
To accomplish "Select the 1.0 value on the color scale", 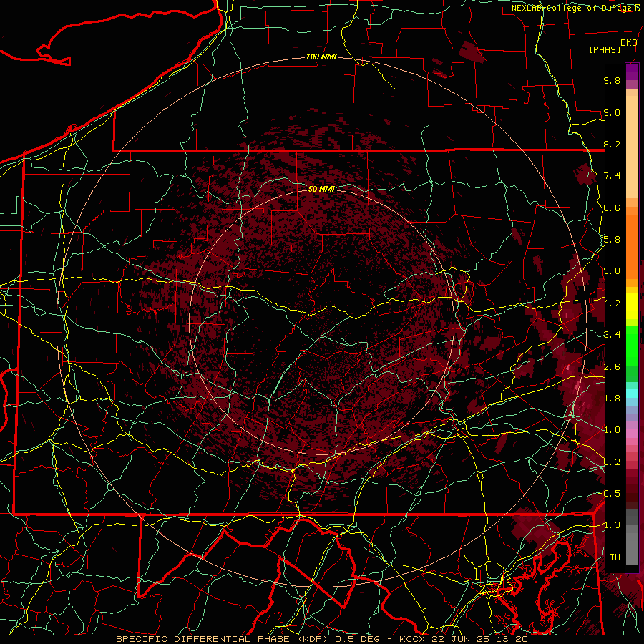I will pyautogui.click(x=612, y=430).
